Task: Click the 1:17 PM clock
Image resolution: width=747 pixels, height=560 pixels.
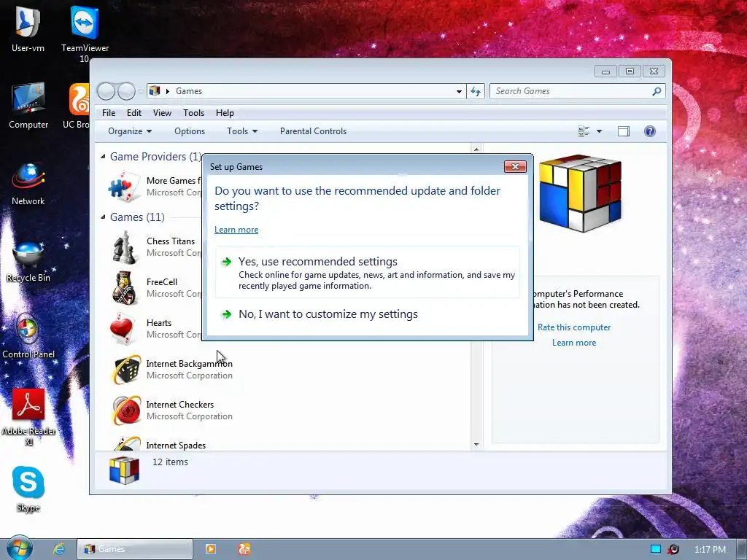Action: (710, 550)
